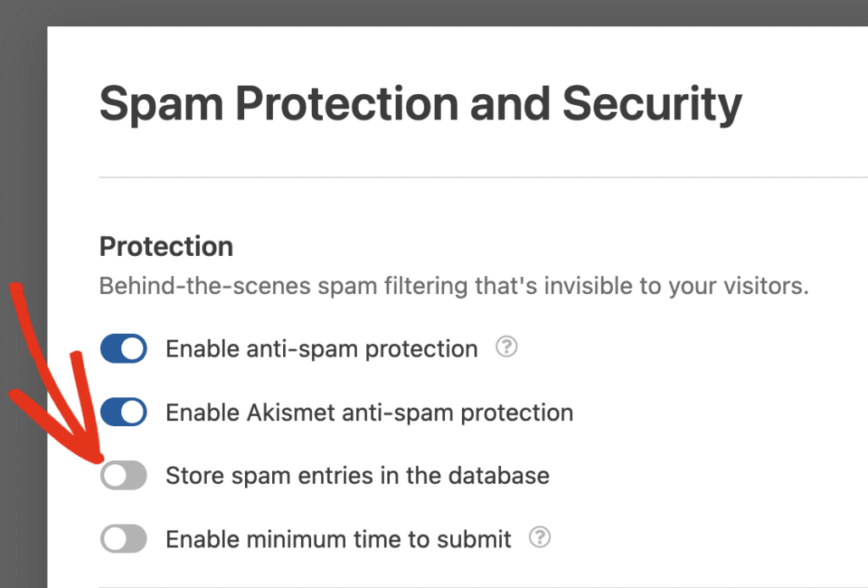Disable the Enable anti-spam protection toggle
This screenshot has height=588, width=868.
coord(124,348)
